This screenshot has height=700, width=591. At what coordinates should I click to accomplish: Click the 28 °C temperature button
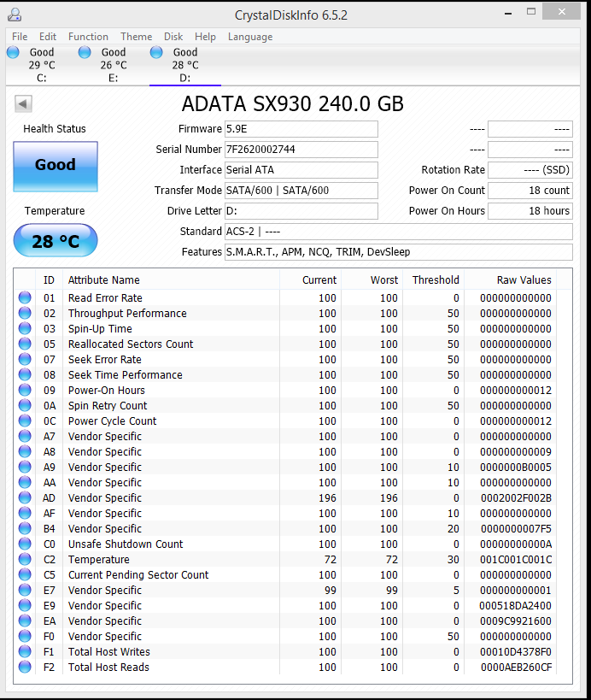[x=56, y=241]
